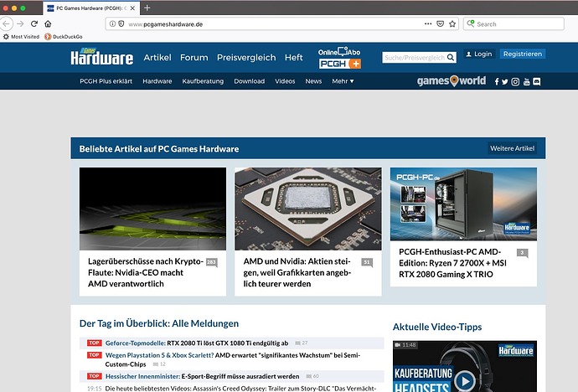This screenshot has height=392, width=578.
Task: Open the PCGH YouTube icon
Action: (x=526, y=82)
